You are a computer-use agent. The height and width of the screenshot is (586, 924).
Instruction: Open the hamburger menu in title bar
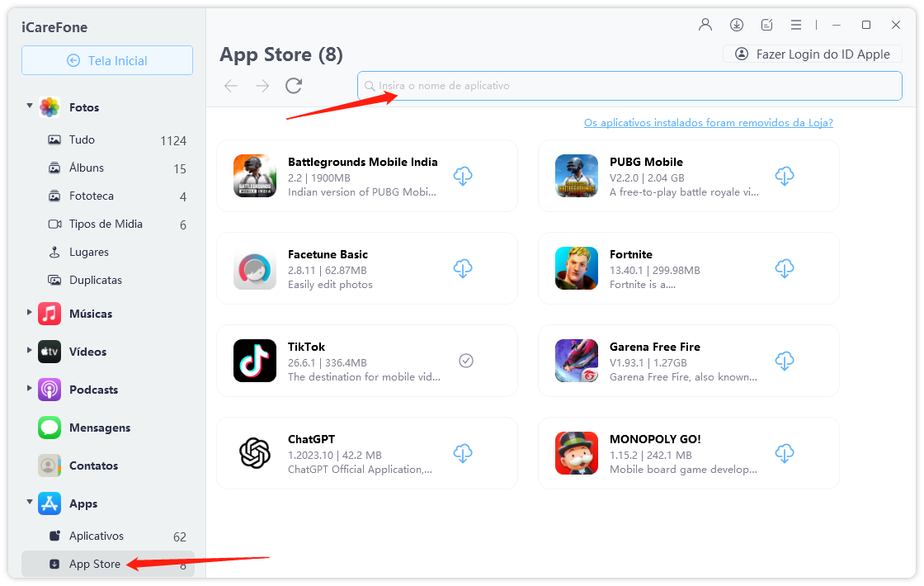(795, 25)
